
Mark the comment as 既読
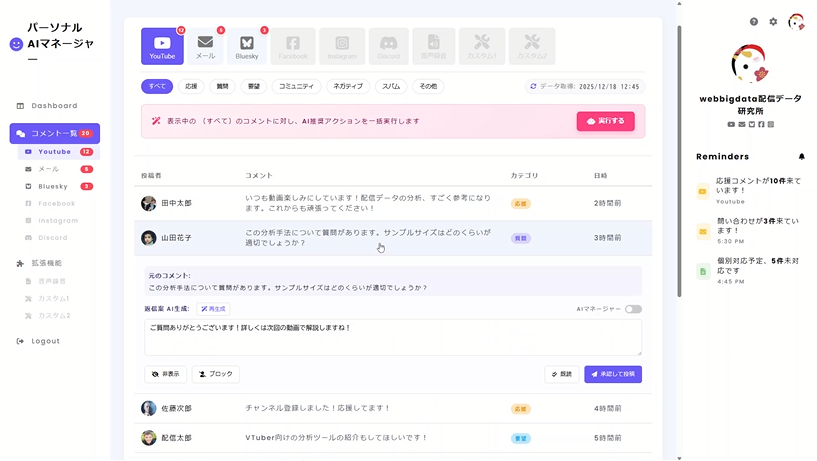click(x=561, y=374)
